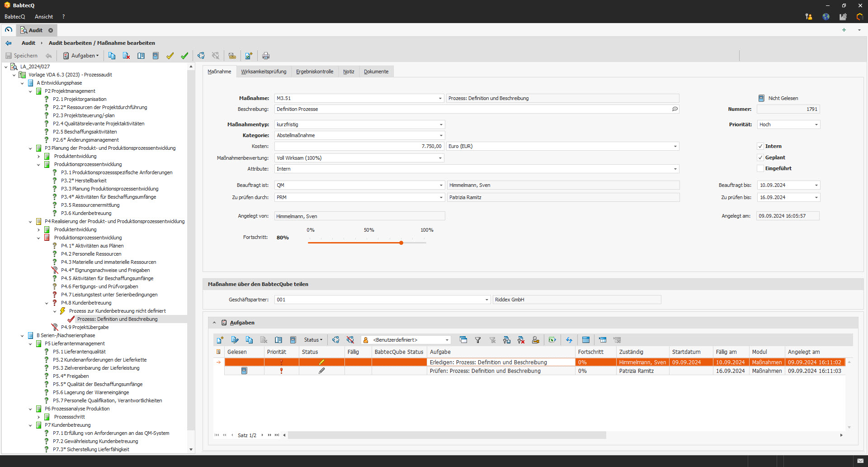Click the copy icon in the main toolbar
This screenshot has height=467, width=868.
tap(112, 56)
